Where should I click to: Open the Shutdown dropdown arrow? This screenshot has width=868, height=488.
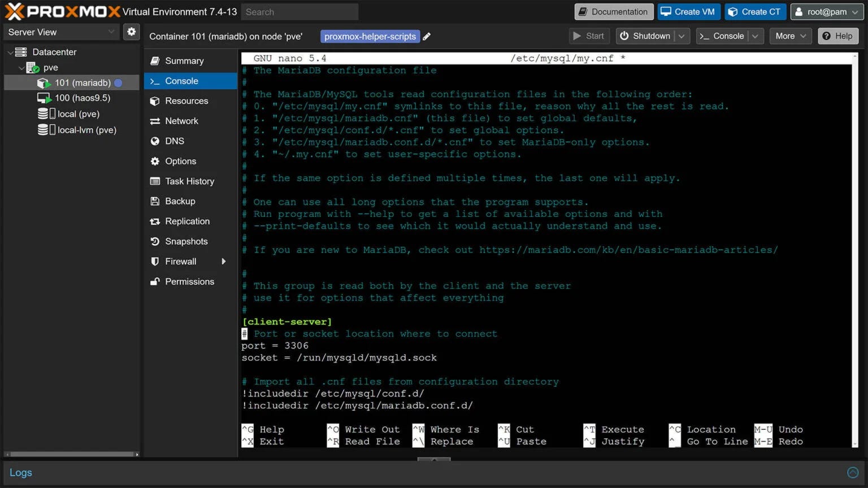(682, 36)
